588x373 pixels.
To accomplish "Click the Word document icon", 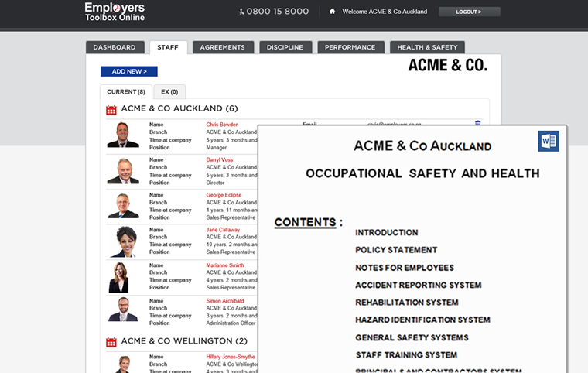I will tap(549, 141).
